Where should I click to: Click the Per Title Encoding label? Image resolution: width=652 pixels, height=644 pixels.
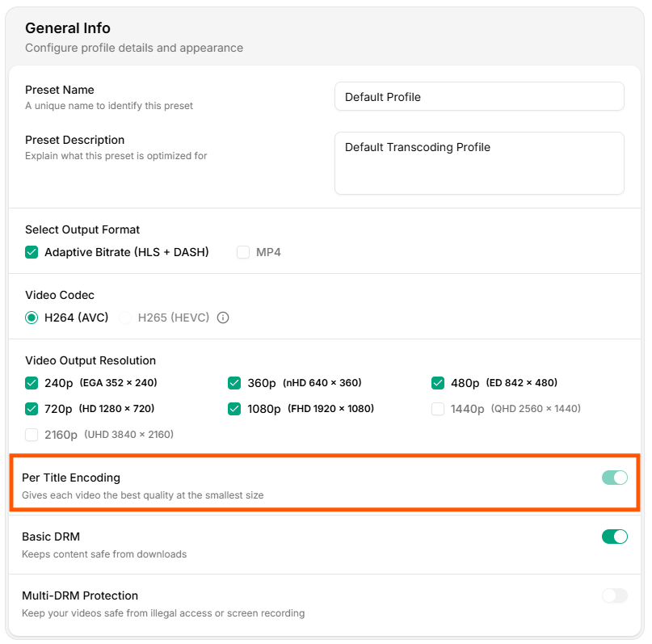point(71,478)
